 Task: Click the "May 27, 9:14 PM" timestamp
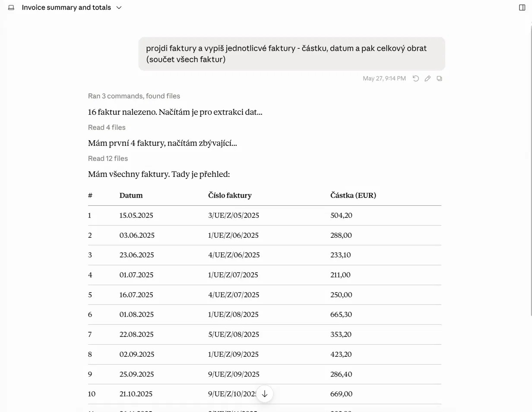pyautogui.click(x=384, y=79)
